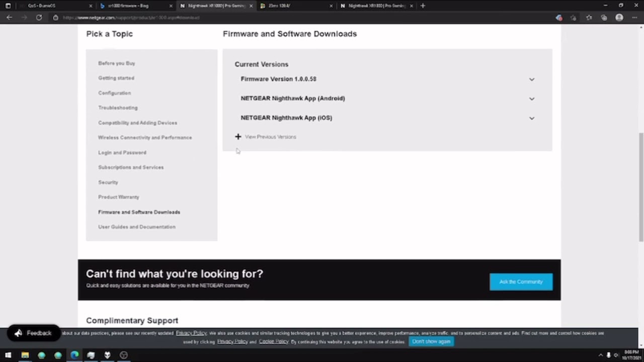Click the plus icon beside View Previous Versions

point(238,137)
